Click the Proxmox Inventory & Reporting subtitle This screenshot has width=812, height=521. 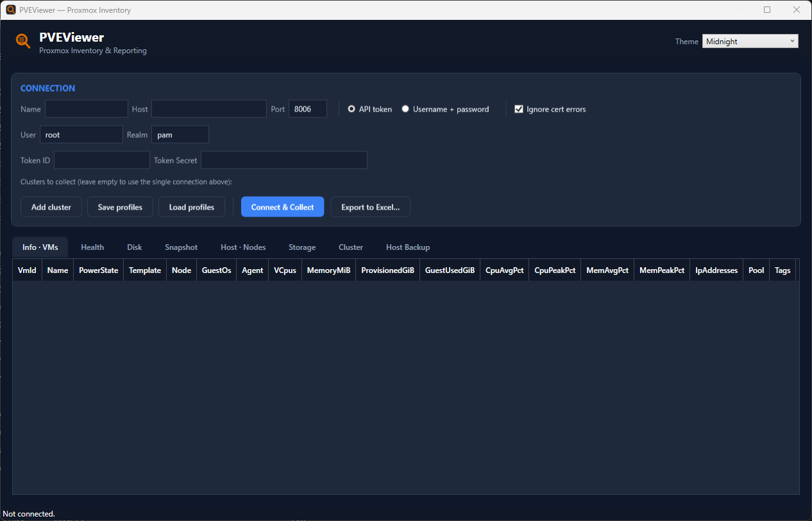tap(93, 51)
